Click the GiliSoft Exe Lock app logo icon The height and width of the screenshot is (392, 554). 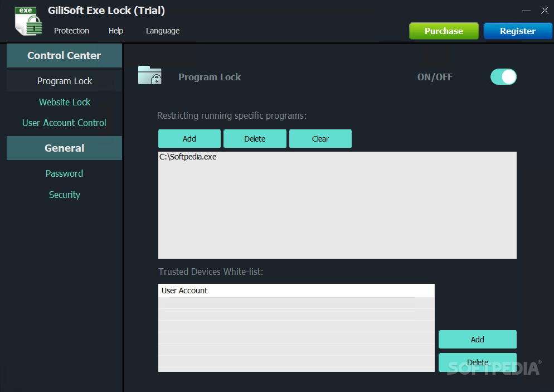28,21
